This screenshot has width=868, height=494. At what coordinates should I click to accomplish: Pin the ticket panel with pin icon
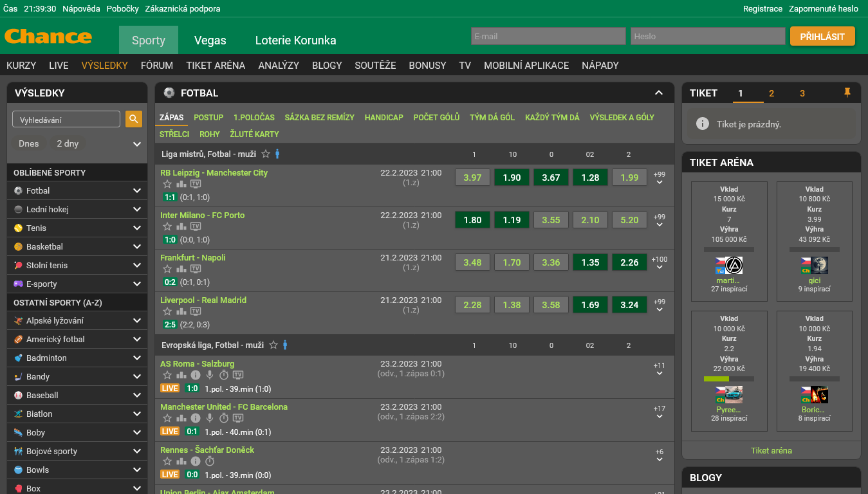pos(847,93)
